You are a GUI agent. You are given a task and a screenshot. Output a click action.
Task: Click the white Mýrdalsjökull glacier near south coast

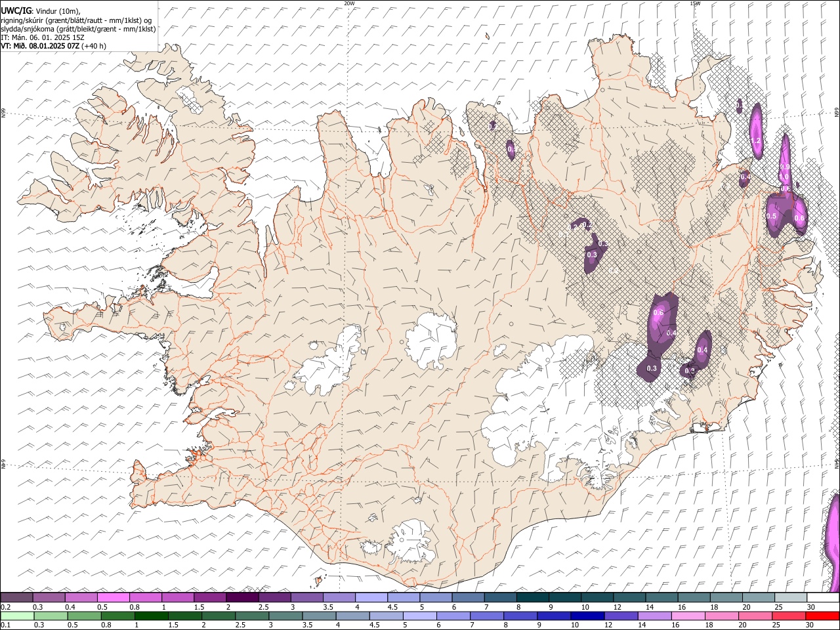412,541
